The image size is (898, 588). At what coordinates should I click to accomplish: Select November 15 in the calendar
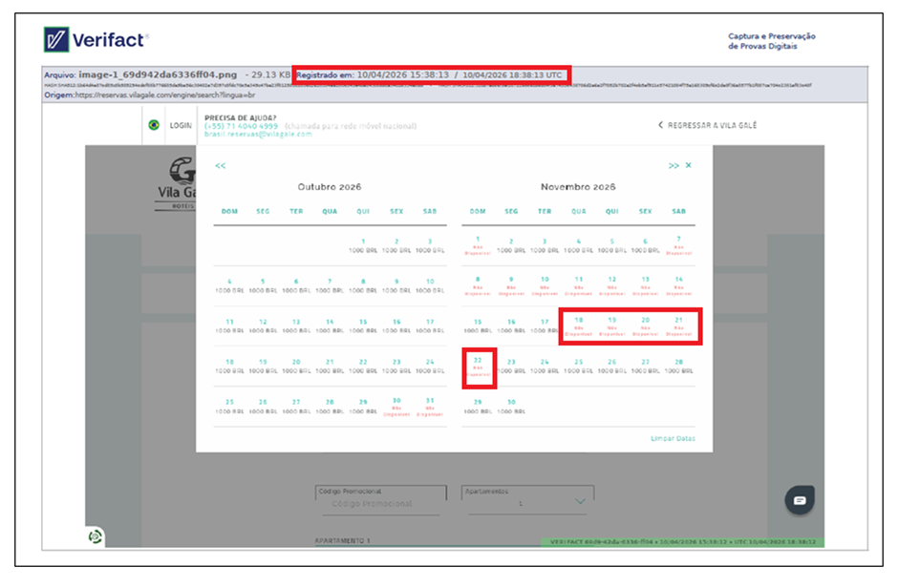(x=478, y=326)
